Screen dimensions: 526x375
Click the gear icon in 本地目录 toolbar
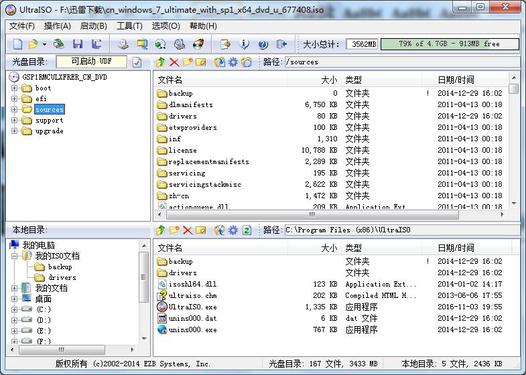233,230
